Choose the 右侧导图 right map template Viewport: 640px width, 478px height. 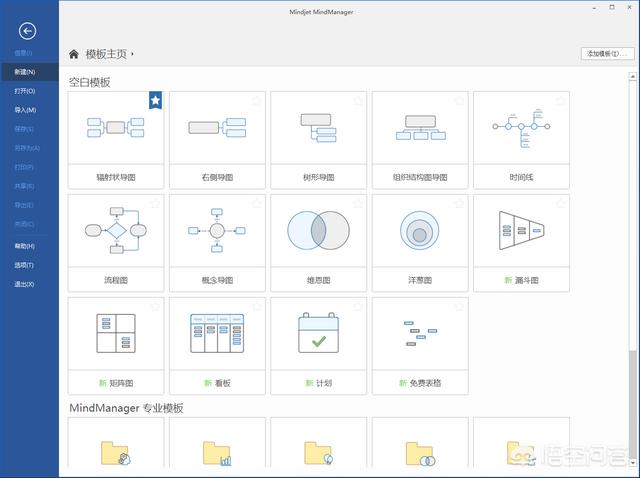pyautogui.click(x=217, y=140)
